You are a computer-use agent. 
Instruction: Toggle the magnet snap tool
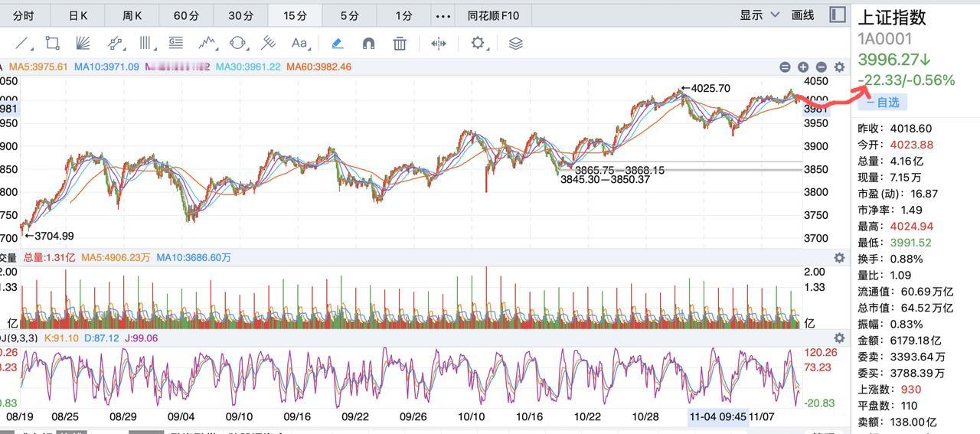point(368,44)
